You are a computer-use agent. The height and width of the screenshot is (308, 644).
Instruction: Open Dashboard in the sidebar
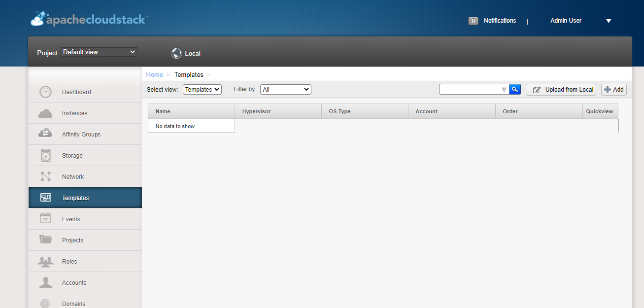pos(85,92)
